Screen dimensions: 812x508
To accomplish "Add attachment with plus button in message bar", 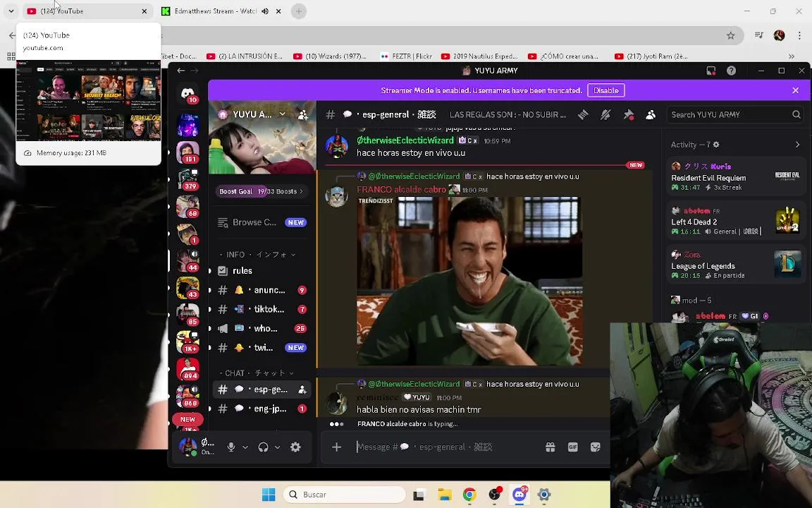I will tap(337, 447).
